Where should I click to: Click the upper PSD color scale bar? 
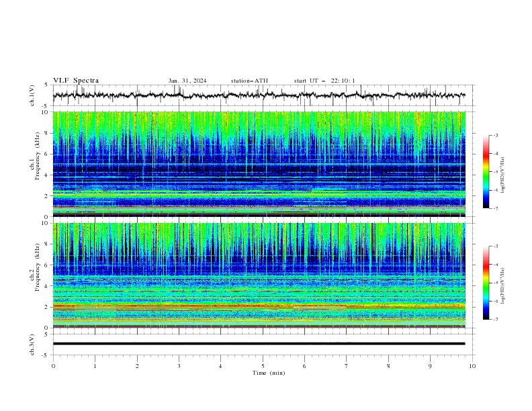486,172
